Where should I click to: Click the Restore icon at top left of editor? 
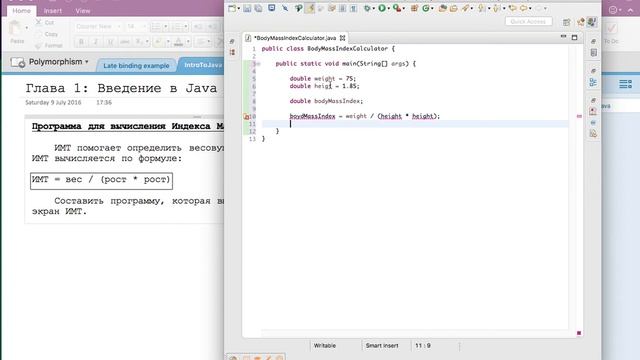pos(232,42)
